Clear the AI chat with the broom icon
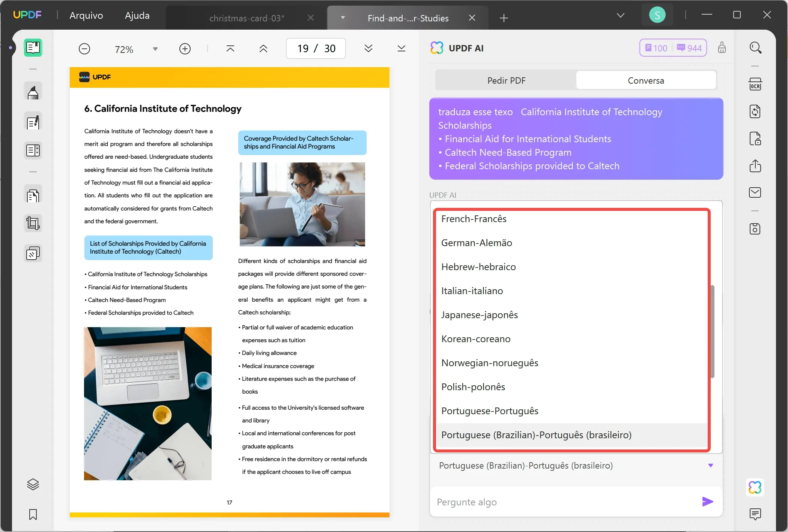Viewport: 788px width, 532px height. pos(722,48)
